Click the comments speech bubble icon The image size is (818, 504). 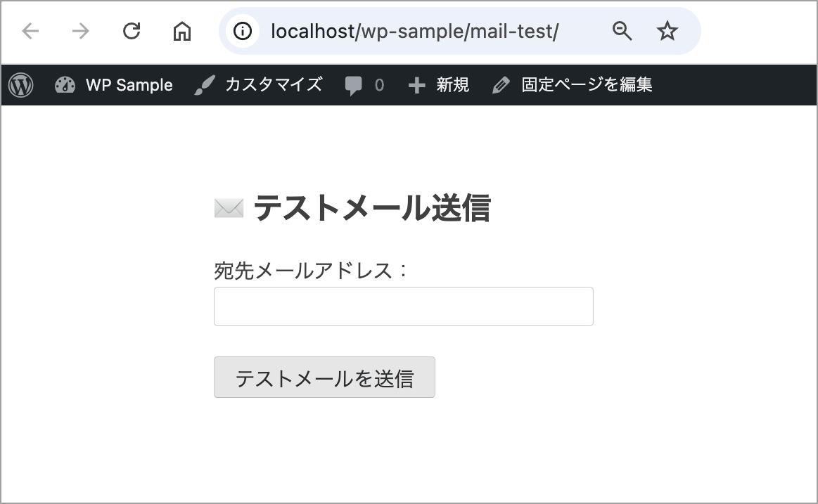coord(354,86)
